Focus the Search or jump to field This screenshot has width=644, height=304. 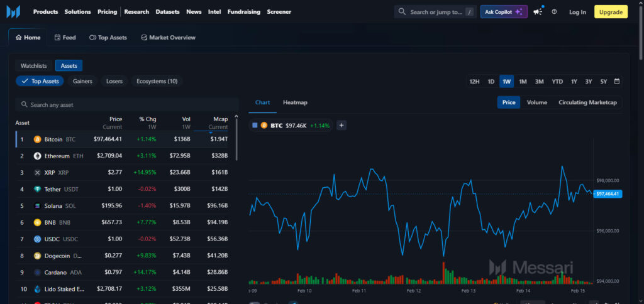(x=435, y=12)
